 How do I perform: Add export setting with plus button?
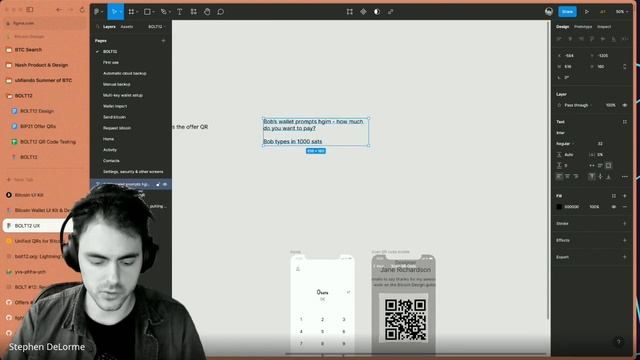[624, 257]
